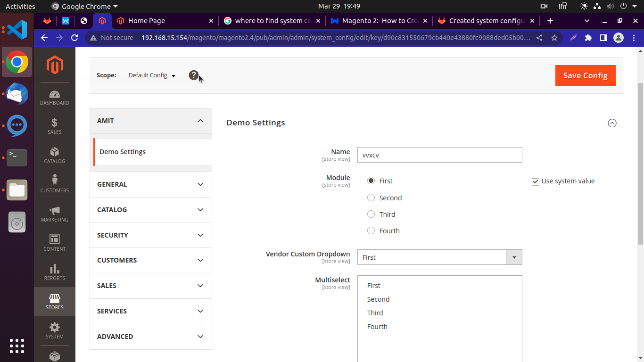
Task: Open the Default Config scope dropdown
Action: point(152,75)
